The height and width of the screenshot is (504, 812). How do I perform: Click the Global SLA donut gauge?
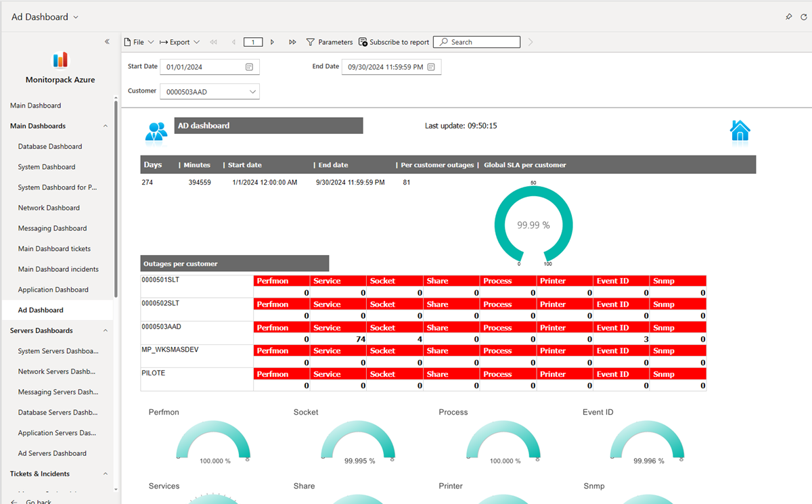pyautogui.click(x=533, y=225)
